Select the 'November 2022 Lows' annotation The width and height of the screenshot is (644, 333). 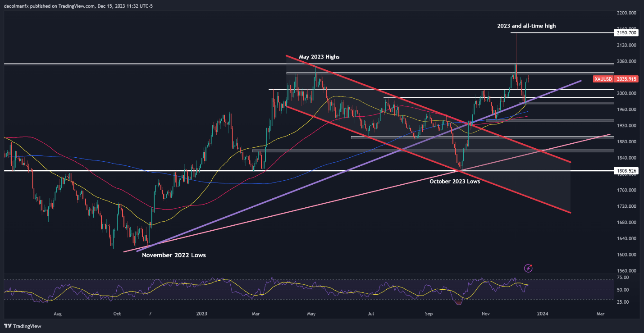click(x=174, y=255)
